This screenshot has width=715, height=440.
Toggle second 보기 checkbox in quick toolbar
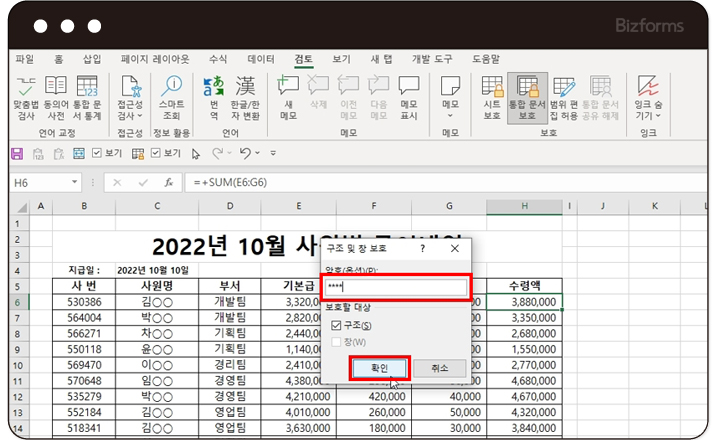(155, 153)
